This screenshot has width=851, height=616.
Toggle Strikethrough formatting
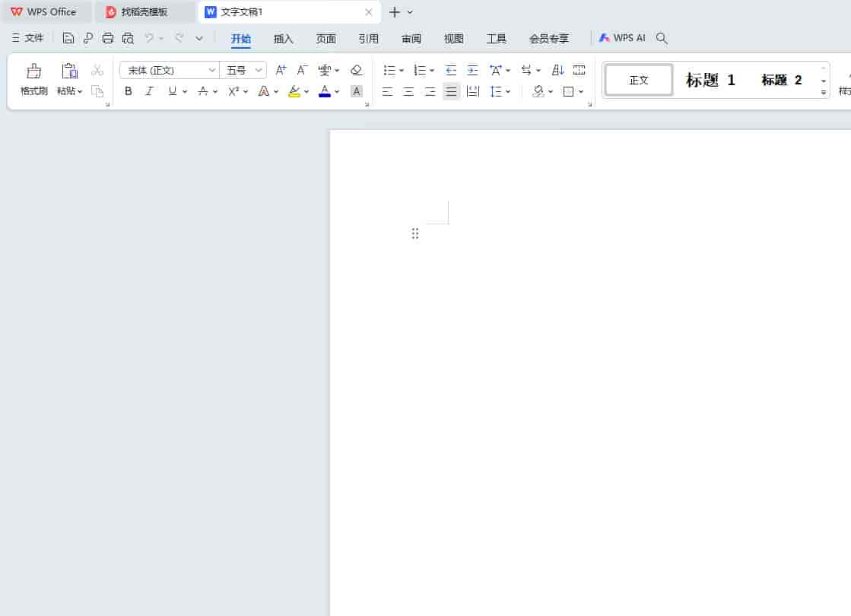203,91
